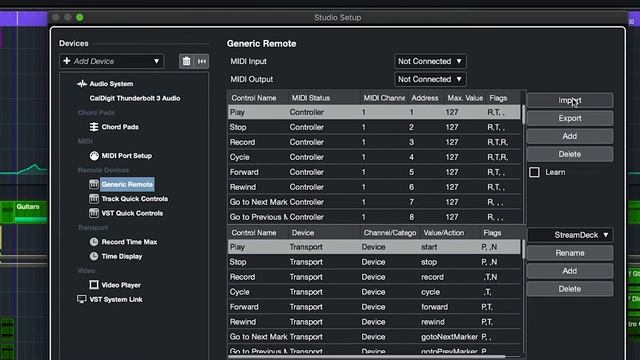The width and height of the screenshot is (640, 360).
Task: Click Delete button above Learn checkbox
Action: [x=570, y=154]
